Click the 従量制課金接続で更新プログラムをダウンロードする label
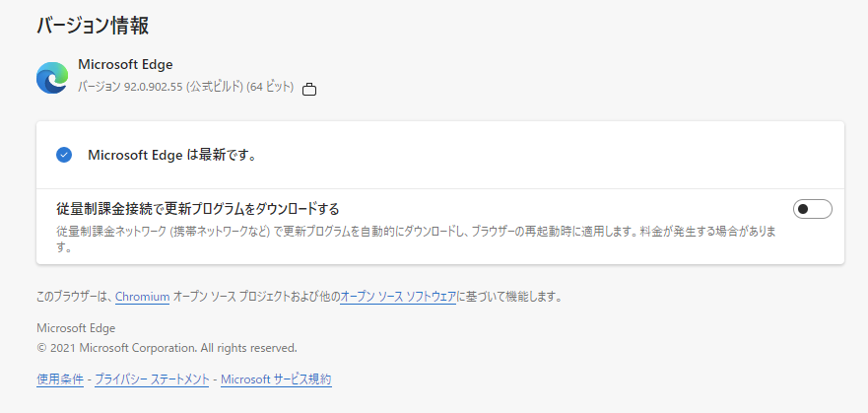This screenshot has height=413, width=868. [x=198, y=209]
